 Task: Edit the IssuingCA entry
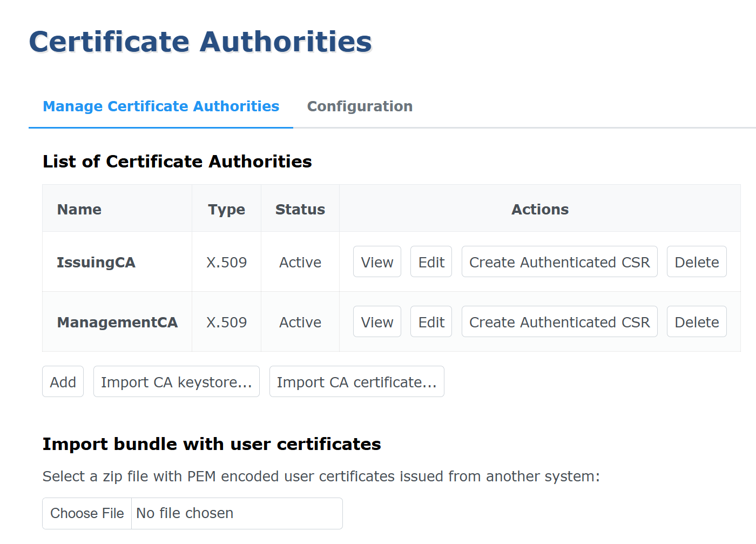(431, 262)
